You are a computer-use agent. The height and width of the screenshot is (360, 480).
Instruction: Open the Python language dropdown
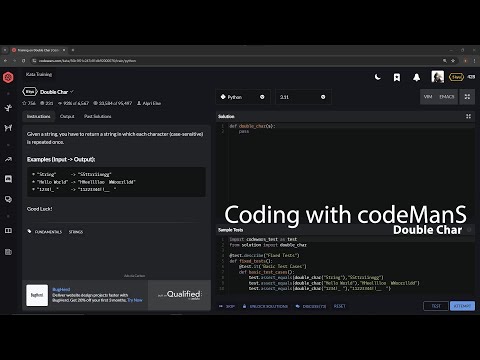click(x=243, y=97)
